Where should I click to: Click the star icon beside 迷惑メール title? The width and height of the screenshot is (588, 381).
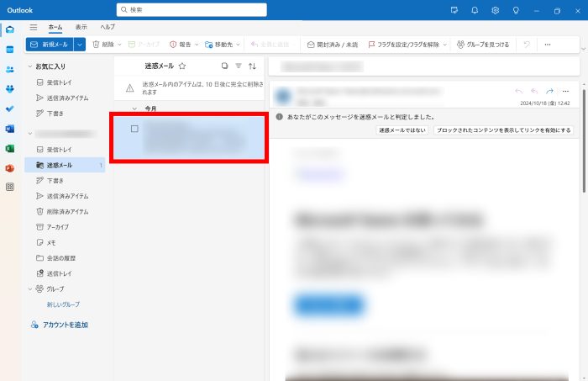(x=182, y=66)
